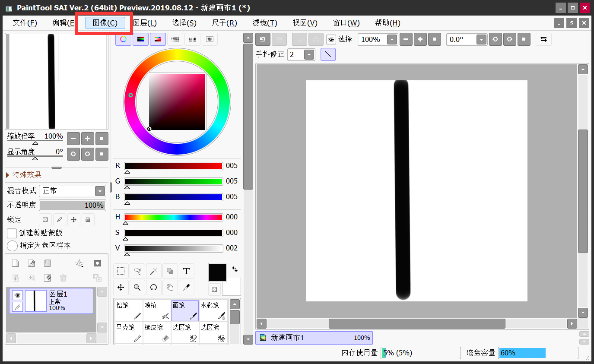Click the undo button in canvas toolbar
The image size is (594, 364).
tap(263, 39)
